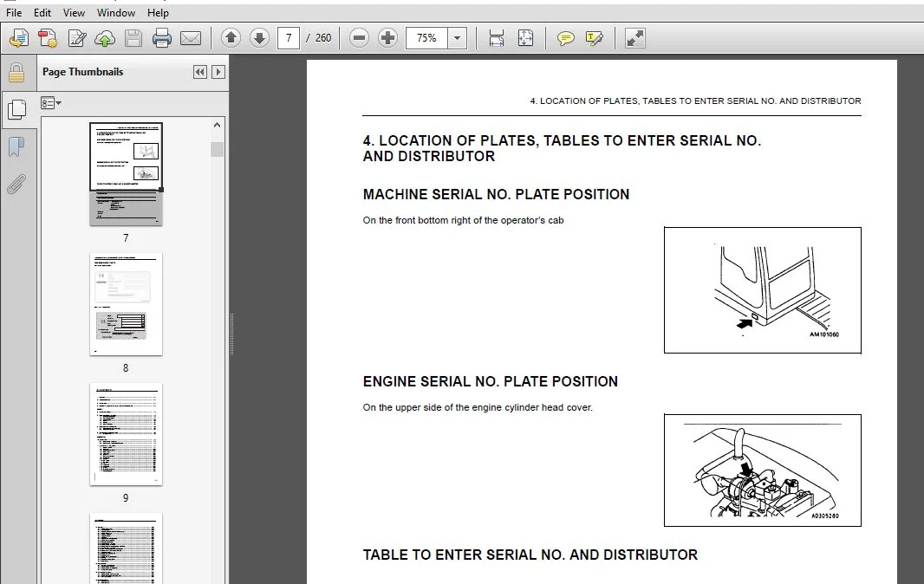Screen dimensions: 924x584
Task: Click the Open file icon in toolbar
Action: tap(18, 38)
